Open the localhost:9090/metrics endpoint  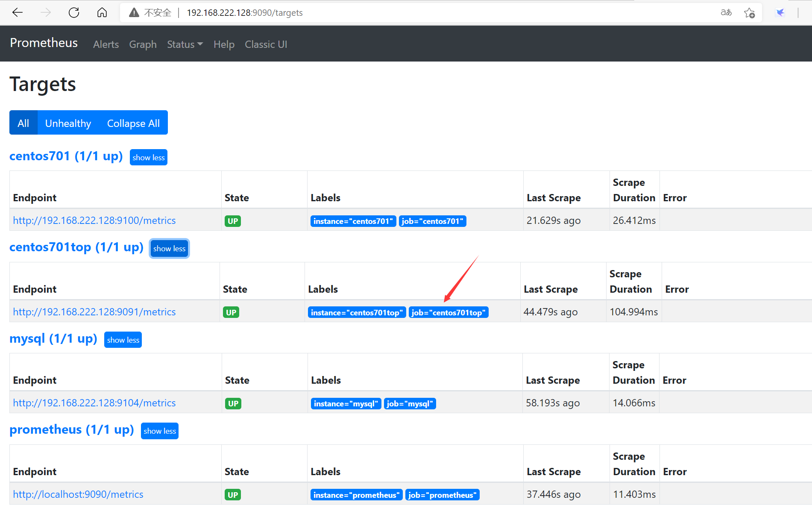[x=78, y=494]
